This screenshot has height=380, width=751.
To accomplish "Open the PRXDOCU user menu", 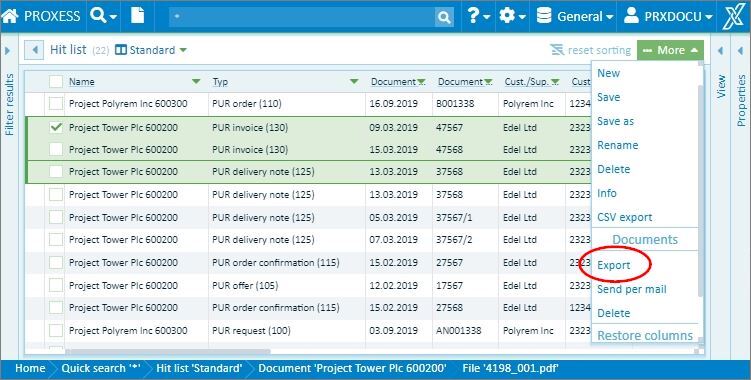I will [668, 17].
